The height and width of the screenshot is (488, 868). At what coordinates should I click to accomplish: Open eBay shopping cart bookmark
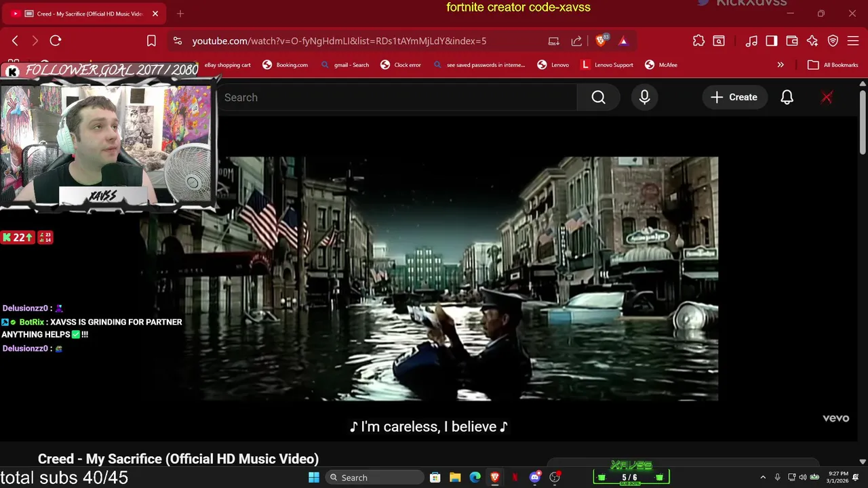pos(228,65)
